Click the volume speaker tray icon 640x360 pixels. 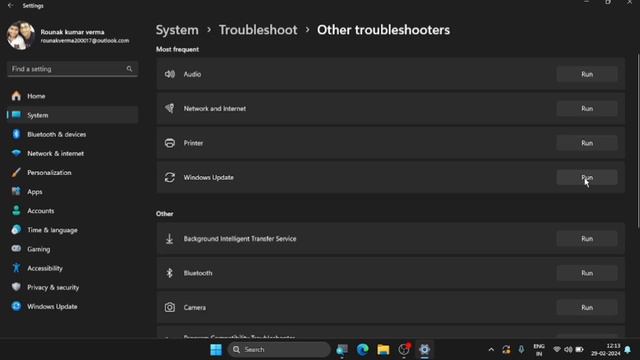[x=568, y=350]
